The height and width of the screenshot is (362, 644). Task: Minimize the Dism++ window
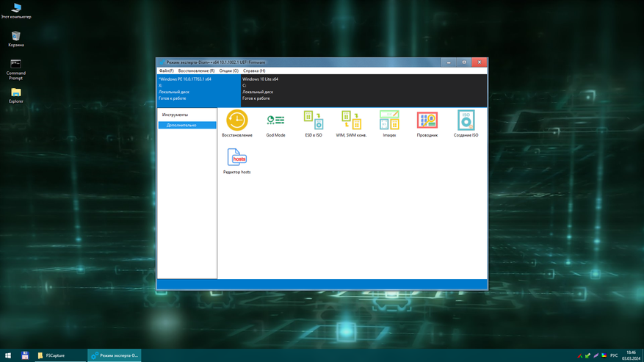449,62
